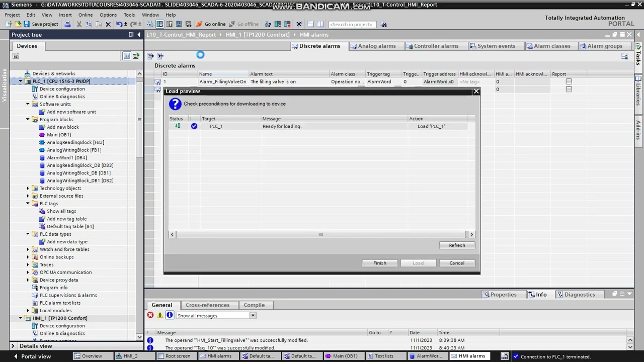Screen dimensions: 644x362
Task: Click the blue question mark icon in Load preview
Action: click(175, 104)
